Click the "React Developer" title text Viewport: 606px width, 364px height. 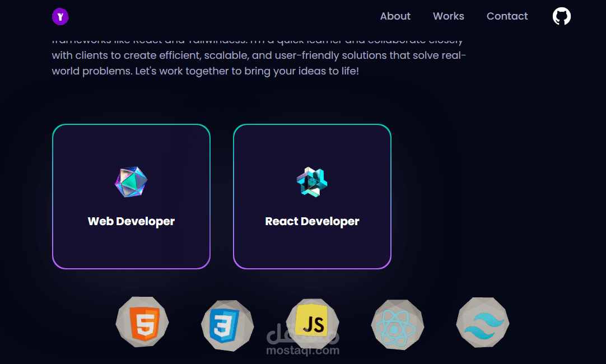click(313, 221)
